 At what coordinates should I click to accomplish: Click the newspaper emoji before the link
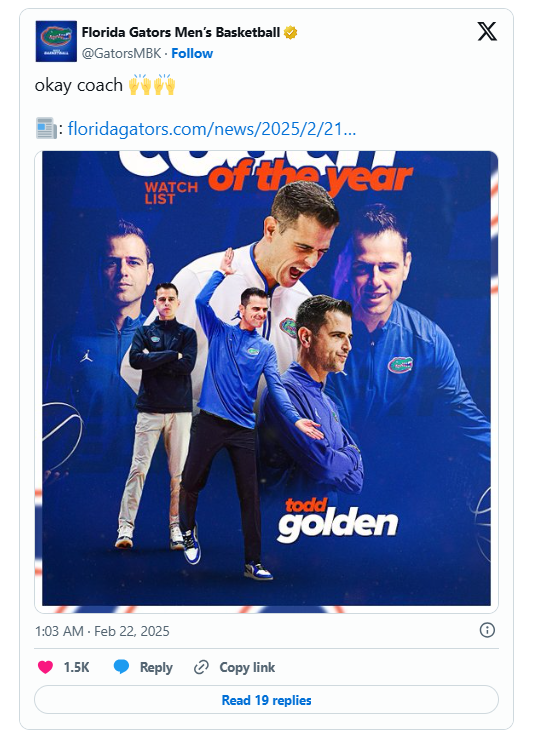pos(46,128)
